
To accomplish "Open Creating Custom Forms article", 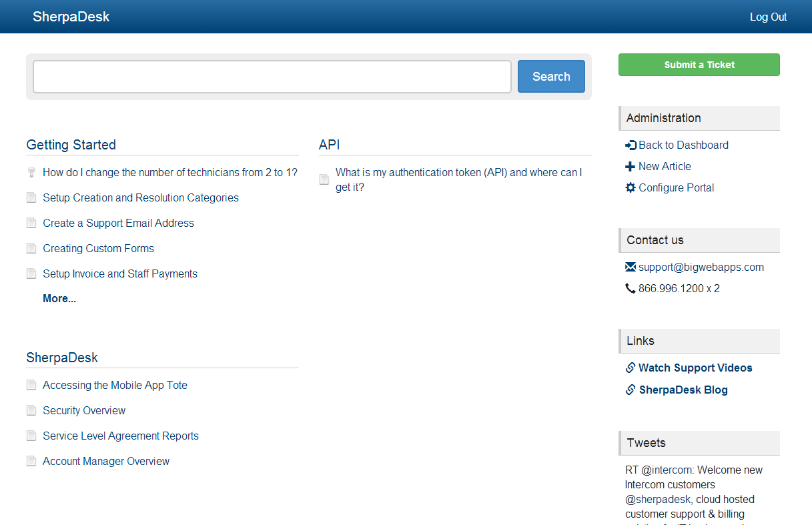I will pyautogui.click(x=99, y=248).
